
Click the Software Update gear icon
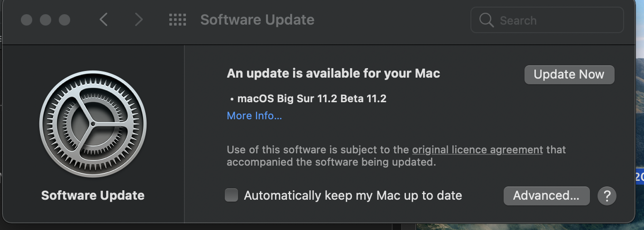pos(93,124)
